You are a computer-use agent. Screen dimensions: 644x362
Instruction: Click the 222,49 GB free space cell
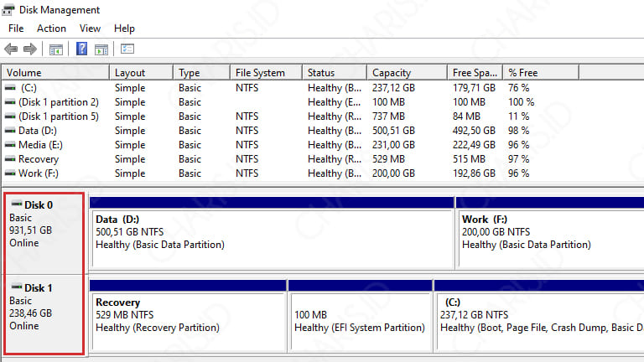pyautogui.click(x=474, y=144)
